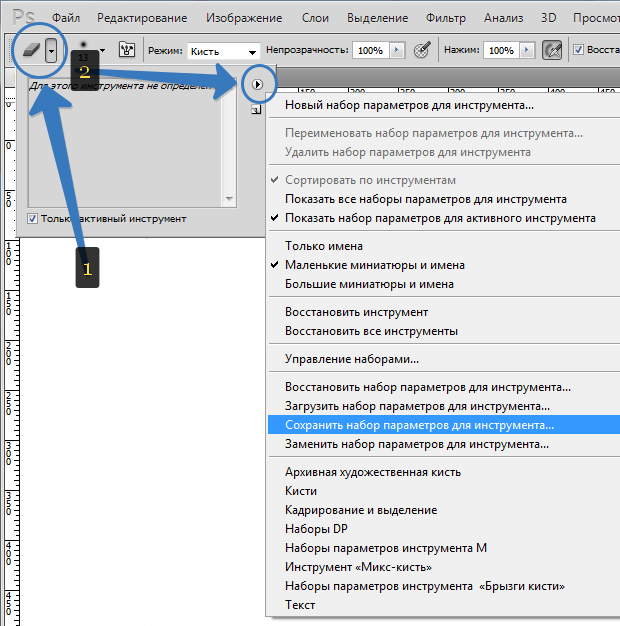Expand the brush size preset picker arrow
The image size is (620, 626).
[x=103, y=50]
